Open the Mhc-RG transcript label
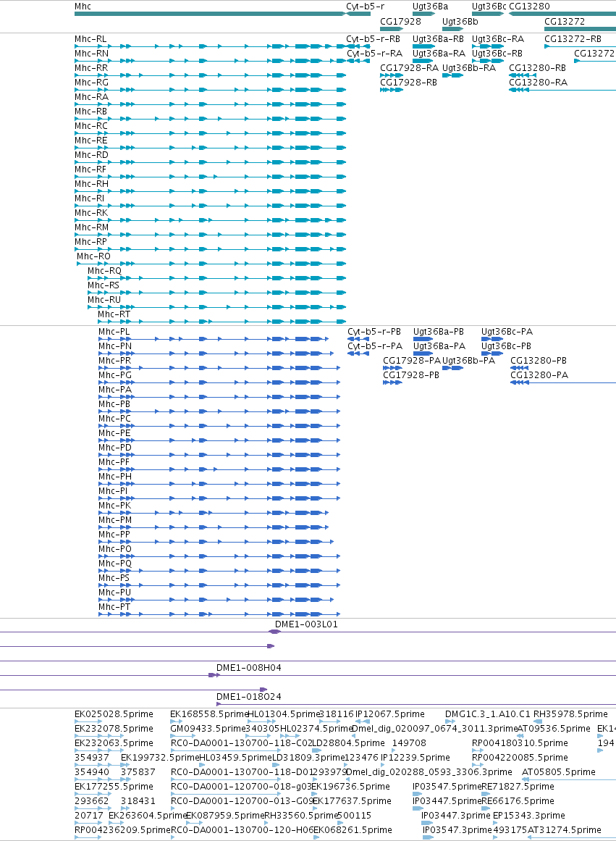The height and width of the screenshot is (841, 616). tap(92, 82)
